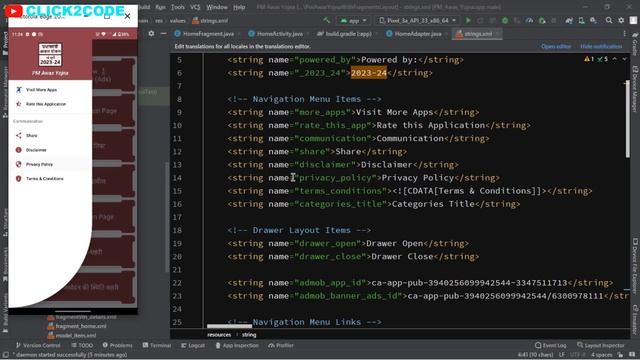
Task: Click the Hide notification link
Action: pyautogui.click(x=601, y=47)
